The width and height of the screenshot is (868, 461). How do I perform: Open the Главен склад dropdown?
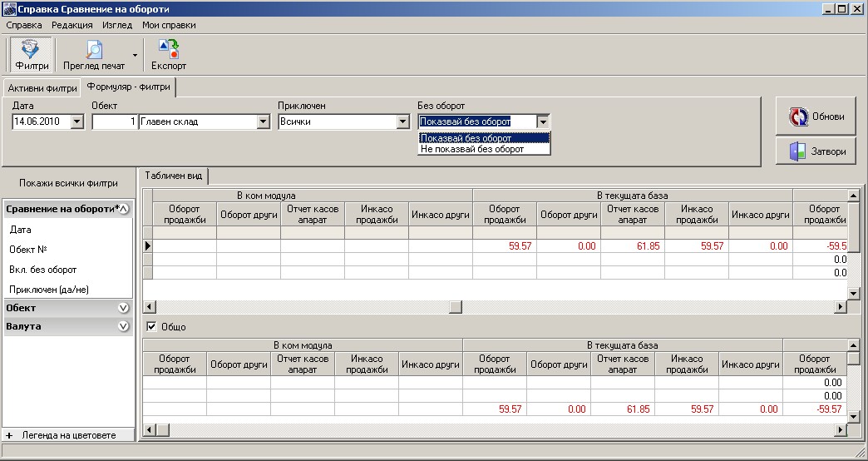coord(264,121)
